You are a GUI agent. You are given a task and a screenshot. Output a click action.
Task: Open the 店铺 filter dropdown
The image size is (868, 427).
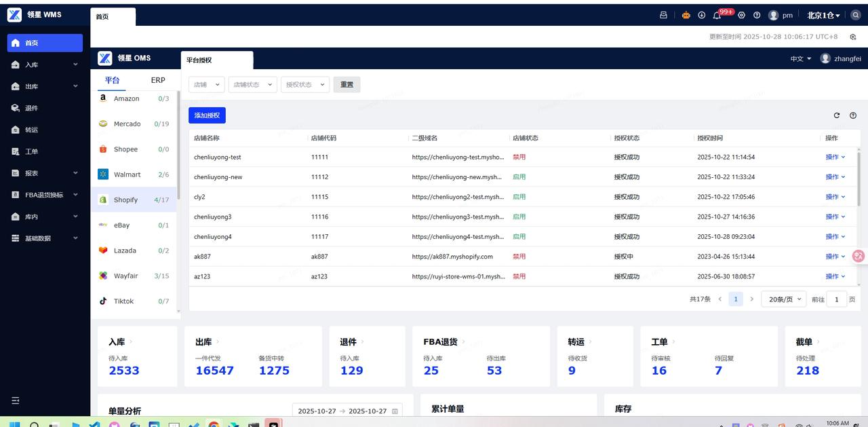206,85
